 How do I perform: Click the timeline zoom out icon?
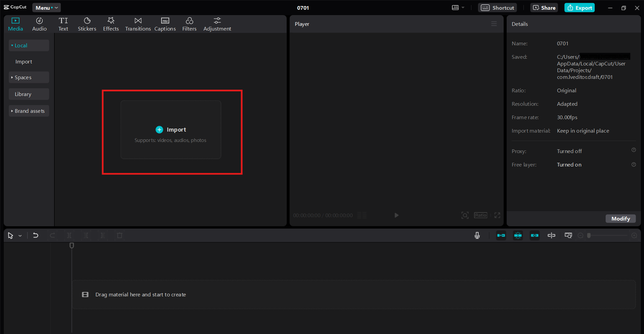coord(581,235)
